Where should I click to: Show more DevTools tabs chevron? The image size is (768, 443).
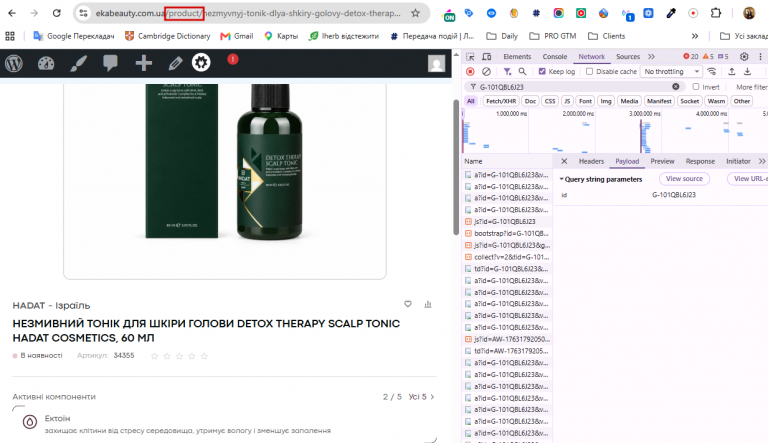tap(651, 56)
